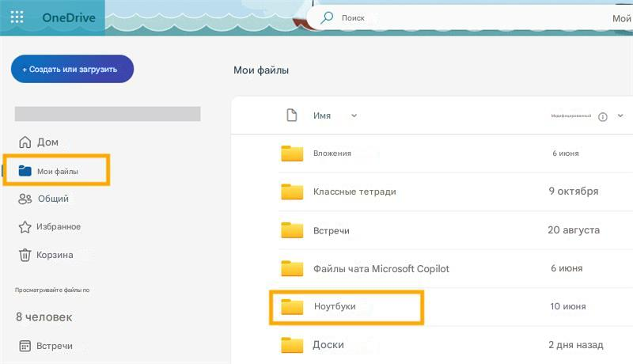Expand the Модифицированный column chevron
The height and width of the screenshot is (364, 633).
620,116
